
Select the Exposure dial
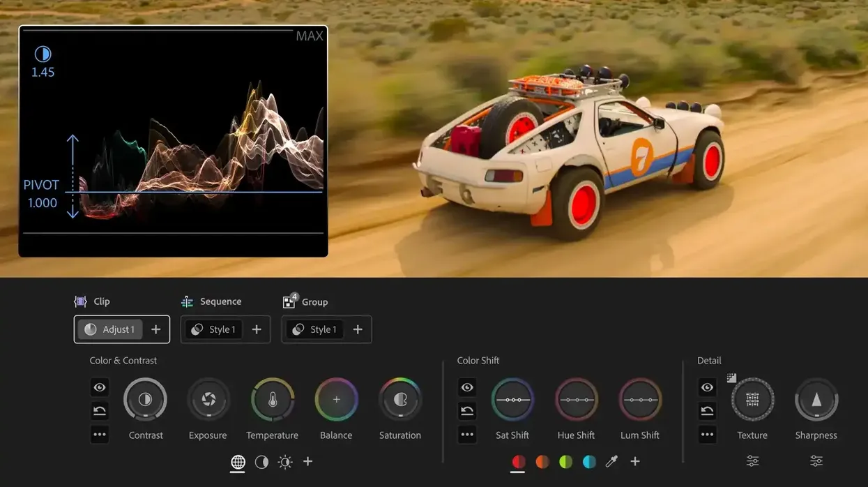click(208, 400)
